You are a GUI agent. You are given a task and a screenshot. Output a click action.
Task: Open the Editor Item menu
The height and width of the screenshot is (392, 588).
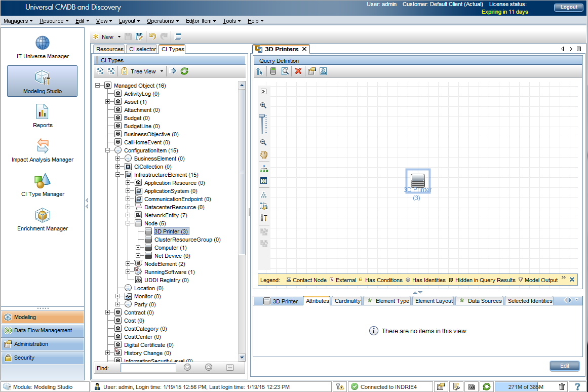click(201, 21)
